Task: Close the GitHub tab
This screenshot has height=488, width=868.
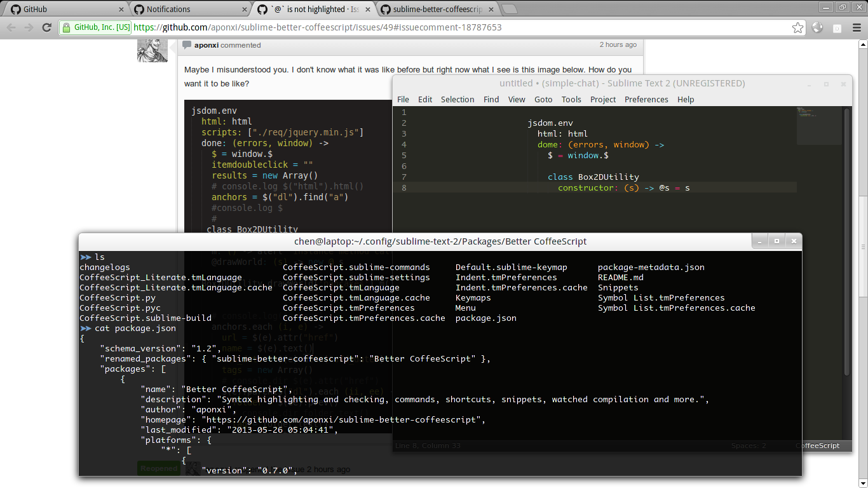Action: [121, 10]
